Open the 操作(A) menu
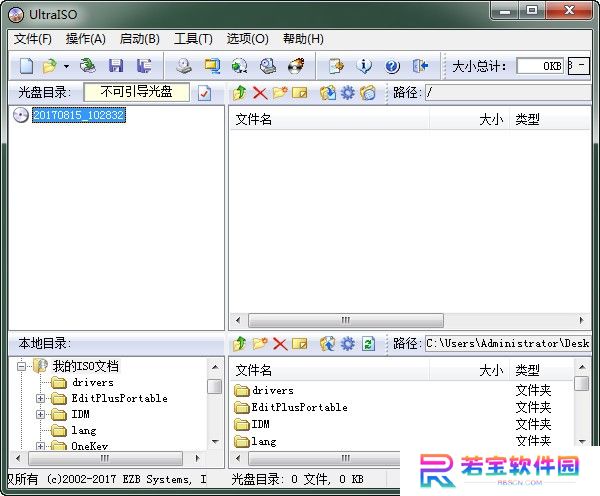The image size is (600, 496). pyautogui.click(x=85, y=39)
